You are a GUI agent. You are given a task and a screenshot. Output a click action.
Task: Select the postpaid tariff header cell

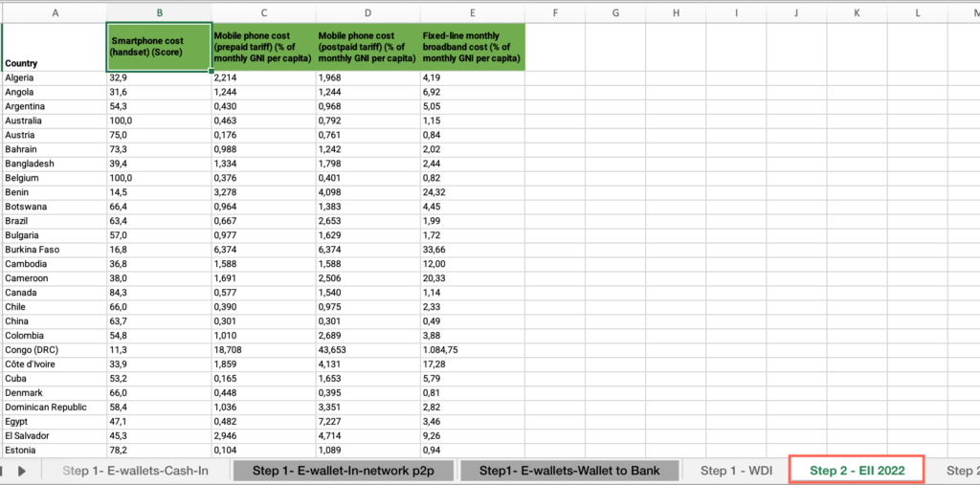pos(368,47)
